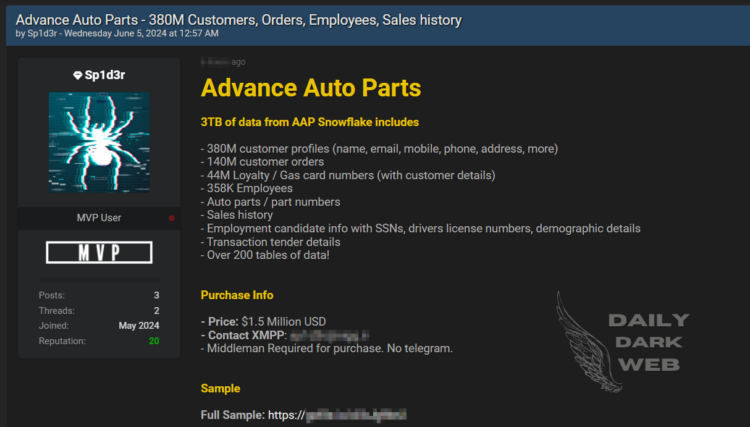Click the Price $1.5 Million USD line
This screenshot has width=750, height=427.
click(x=263, y=321)
